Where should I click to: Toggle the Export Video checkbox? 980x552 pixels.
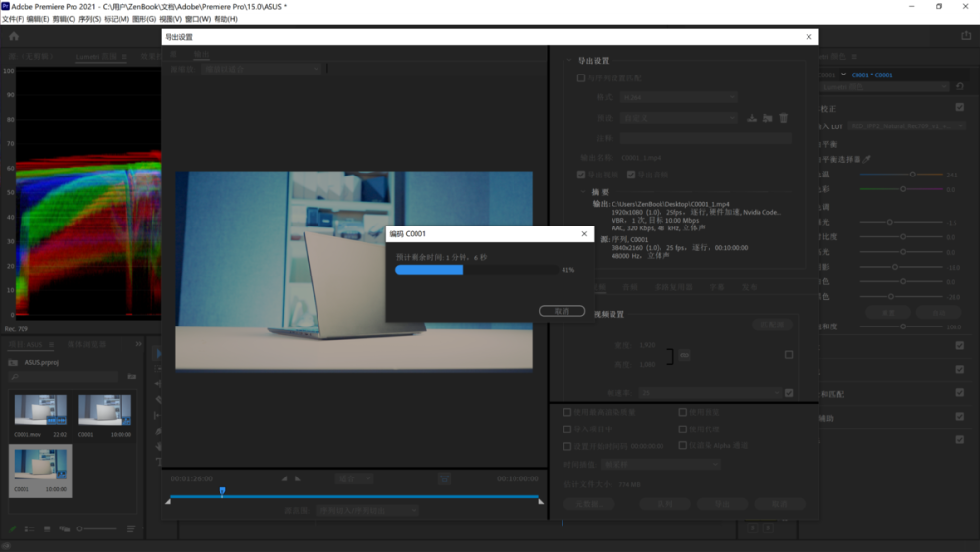580,175
